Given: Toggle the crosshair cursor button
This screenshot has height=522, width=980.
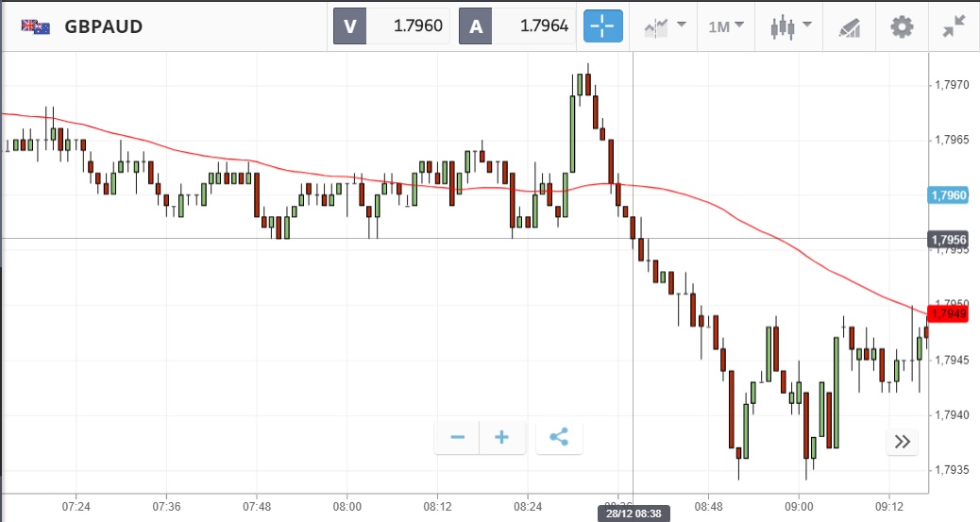Looking at the screenshot, I should (603, 25).
